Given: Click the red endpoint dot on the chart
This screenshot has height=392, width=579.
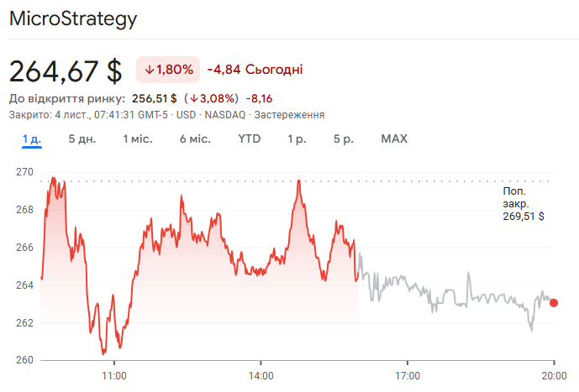Looking at the screenshot, I should (x=553, y=303).
